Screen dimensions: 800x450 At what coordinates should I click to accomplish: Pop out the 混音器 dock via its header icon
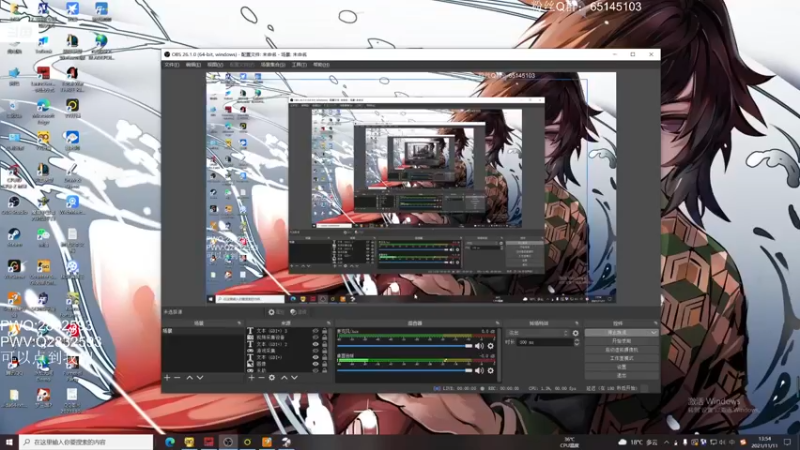point(497,323)
